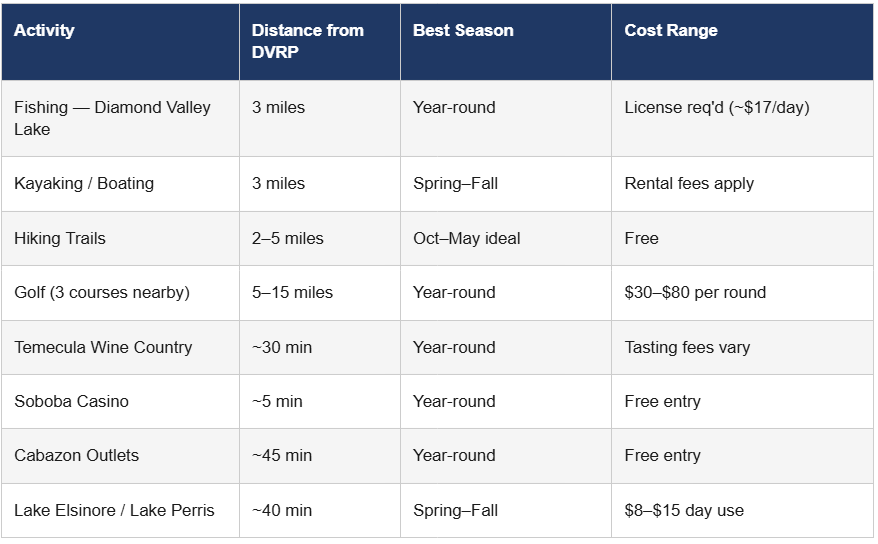Click the Distance from DVRP header
The height and width of the screenshot is (544, 878).
tap(307, 41)
